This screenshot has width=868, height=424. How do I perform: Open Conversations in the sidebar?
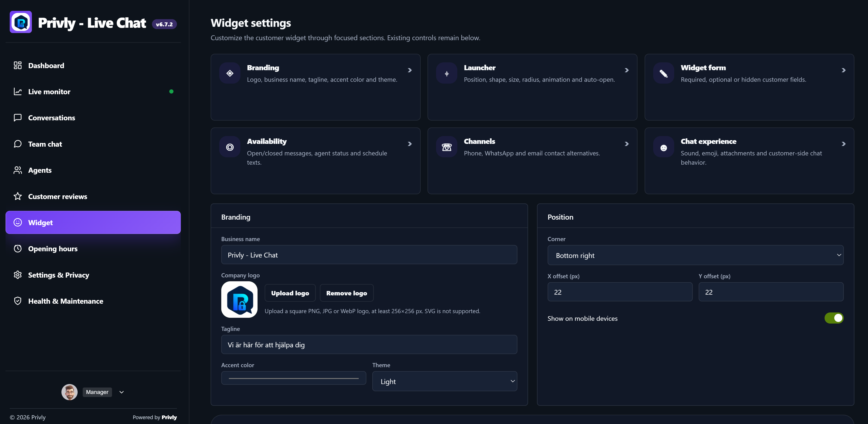click(93, 118)
